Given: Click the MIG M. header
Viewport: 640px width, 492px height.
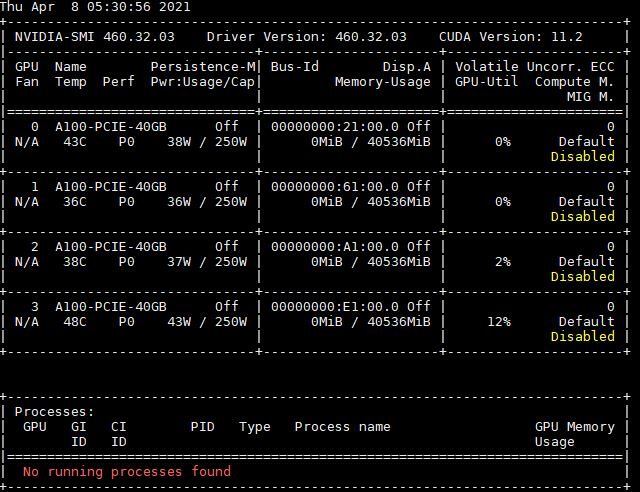Looking at the screenshot, I should click(590, 97).
